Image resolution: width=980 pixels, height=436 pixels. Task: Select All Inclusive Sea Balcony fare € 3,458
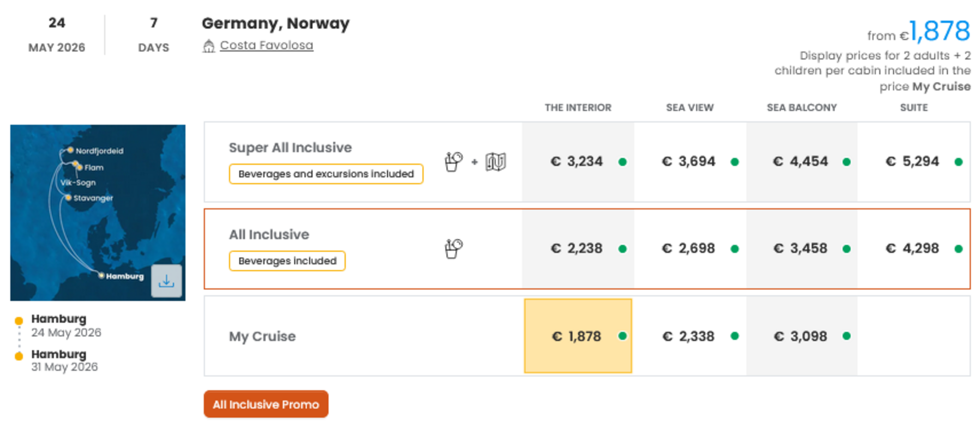801,249
